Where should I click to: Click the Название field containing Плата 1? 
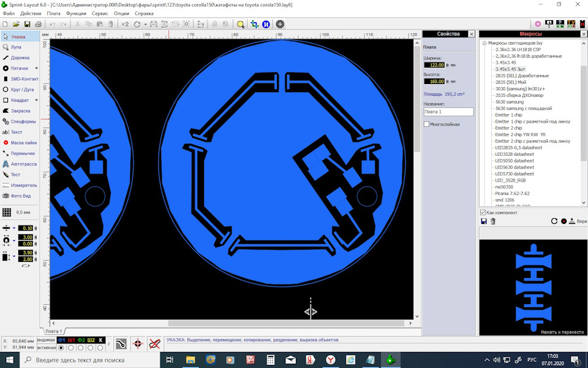[x=448, y=112]
